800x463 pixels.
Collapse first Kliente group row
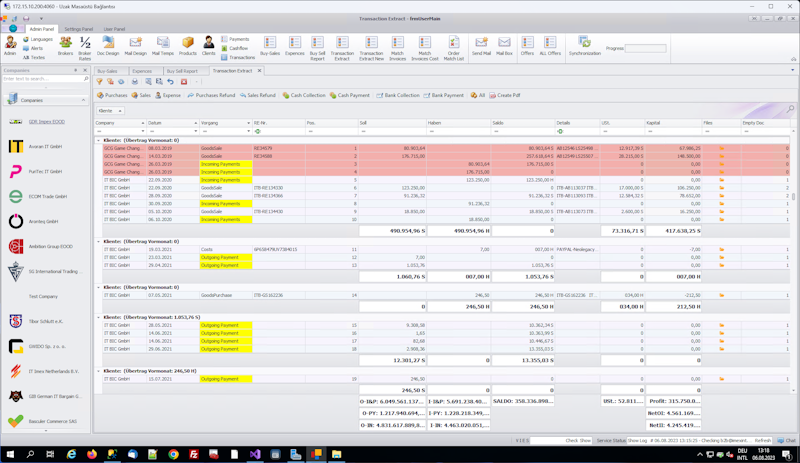tap(98, 140)
